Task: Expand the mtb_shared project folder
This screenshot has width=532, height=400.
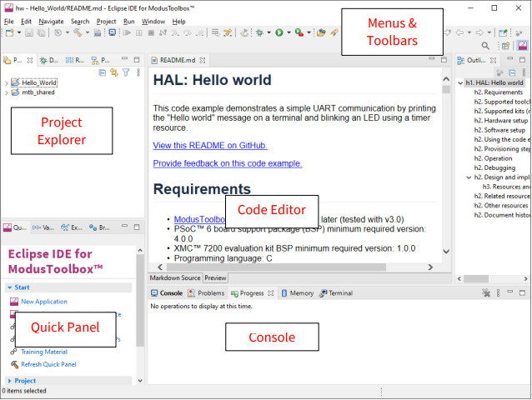Action: click(7, 92)
